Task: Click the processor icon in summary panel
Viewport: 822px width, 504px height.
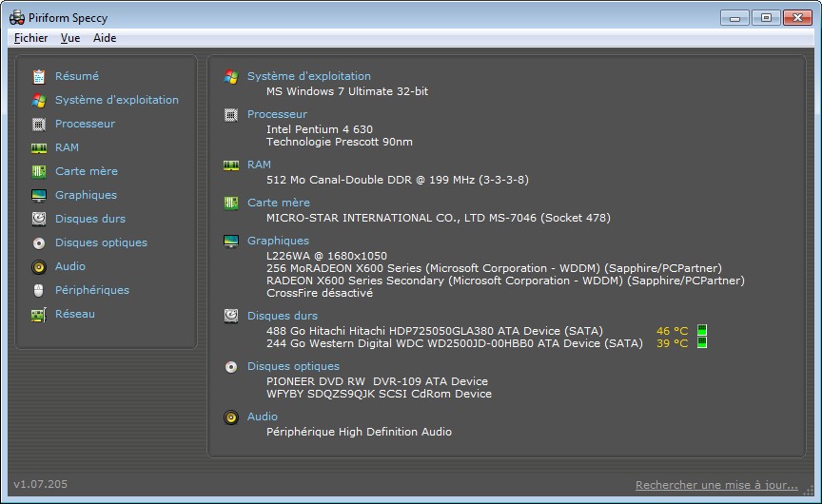Action: pyautogui.click(x=231, y=115)
